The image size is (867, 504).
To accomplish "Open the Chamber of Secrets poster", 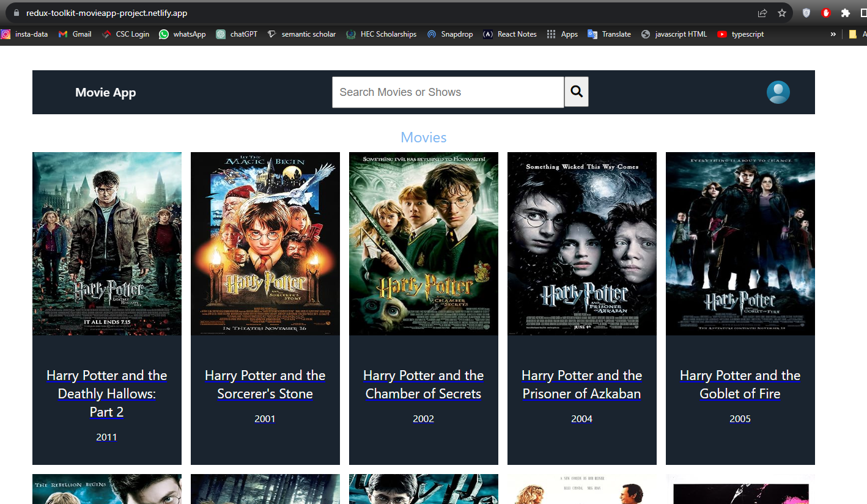I will [x=424, y=244].
